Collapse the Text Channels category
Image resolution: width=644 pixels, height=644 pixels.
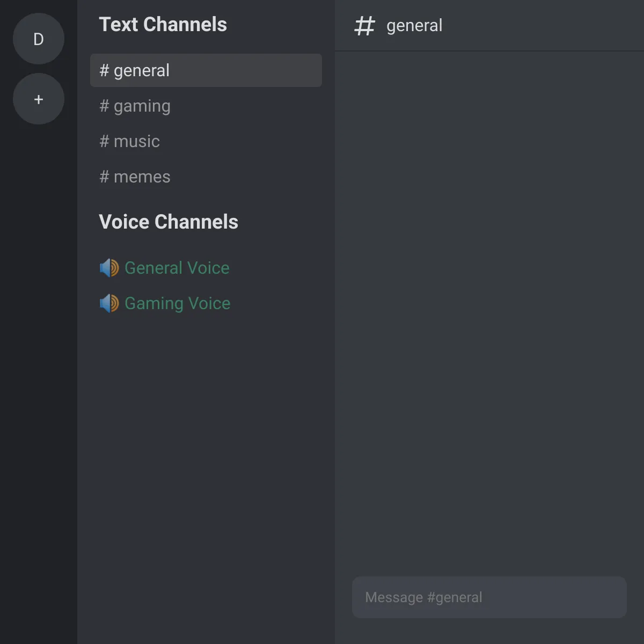[163, 25]
